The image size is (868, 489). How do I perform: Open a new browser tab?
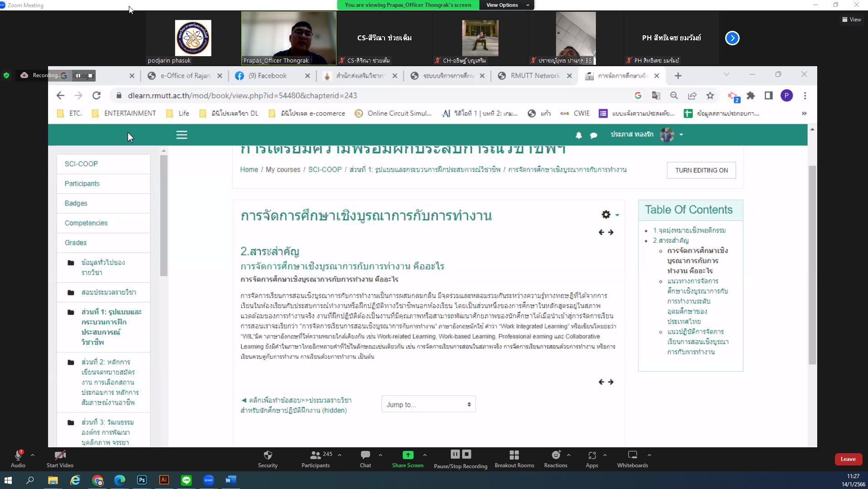(x=678, y=76)
